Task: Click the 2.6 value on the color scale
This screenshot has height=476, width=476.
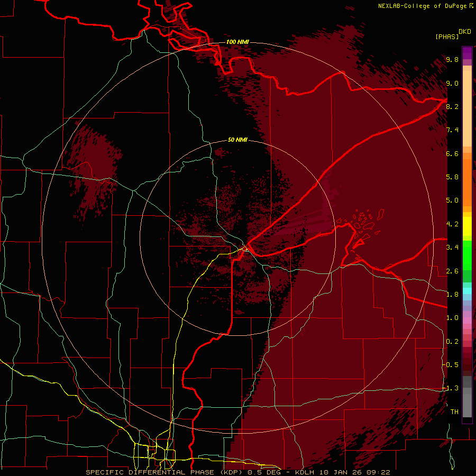Action: click(452, 271)
